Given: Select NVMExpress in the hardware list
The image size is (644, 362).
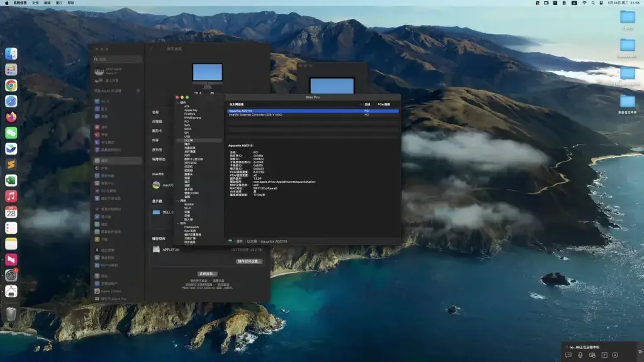Looking at the screenshot, I should click(x=192, y=118).
